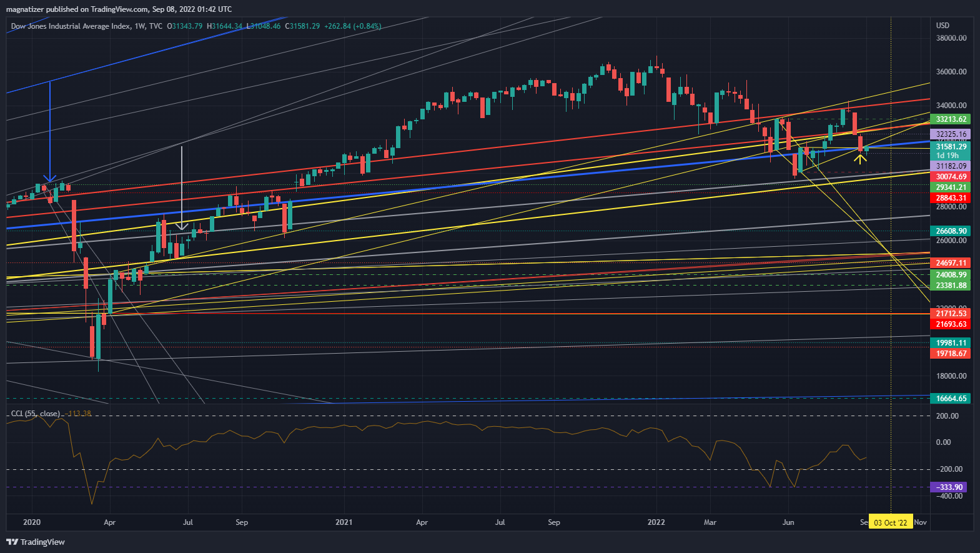
Task: Click the TradingView logo in the bottom corner
Action: coord(36,542)
